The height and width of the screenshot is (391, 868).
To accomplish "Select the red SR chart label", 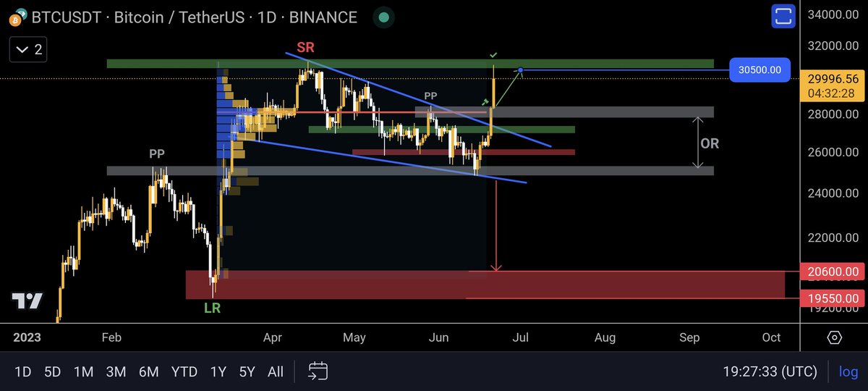I will point(306,47).
